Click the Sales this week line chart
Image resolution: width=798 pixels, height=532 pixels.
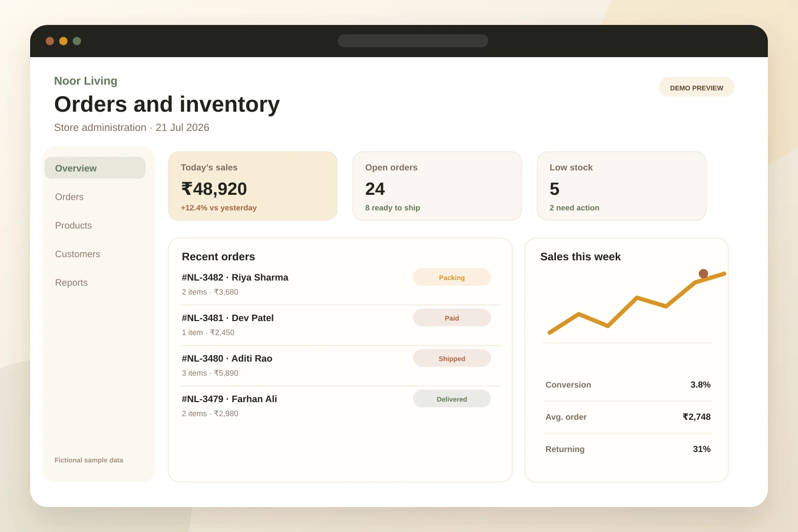[637, 302]
